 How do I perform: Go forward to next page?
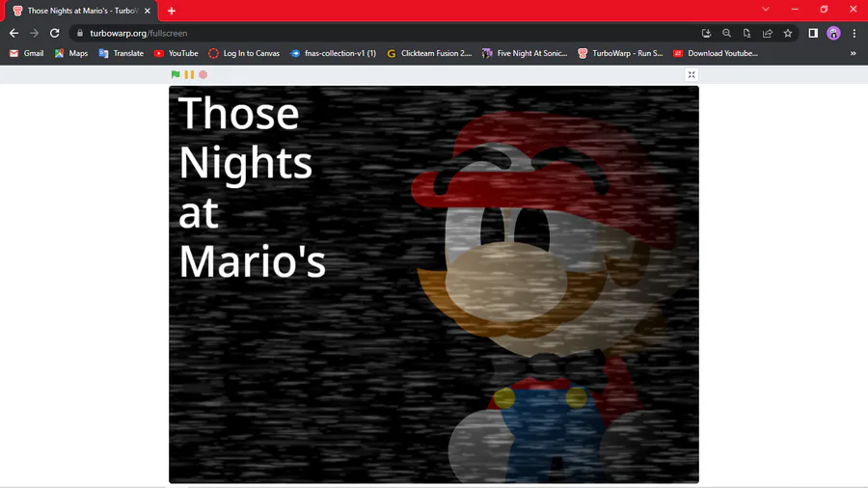click(x=35, y=33)
